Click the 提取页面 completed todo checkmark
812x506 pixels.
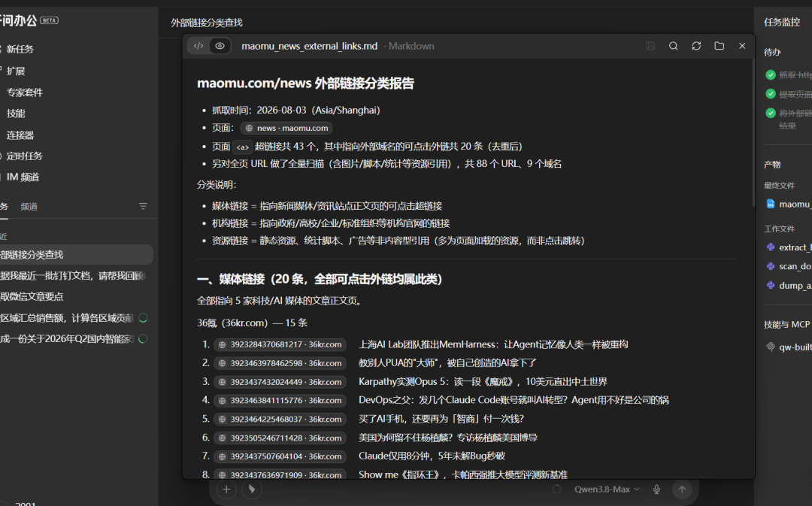pos(771,94)
